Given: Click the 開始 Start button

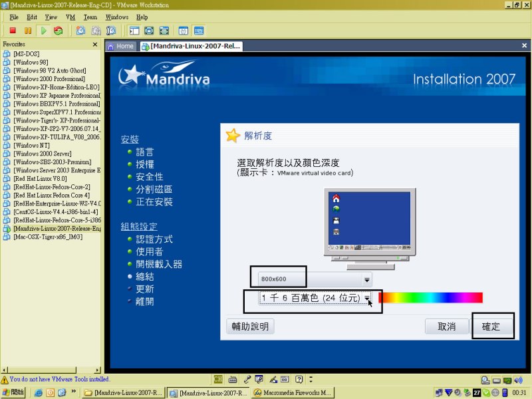Looking at the screenshot, I should coord(13,392).
